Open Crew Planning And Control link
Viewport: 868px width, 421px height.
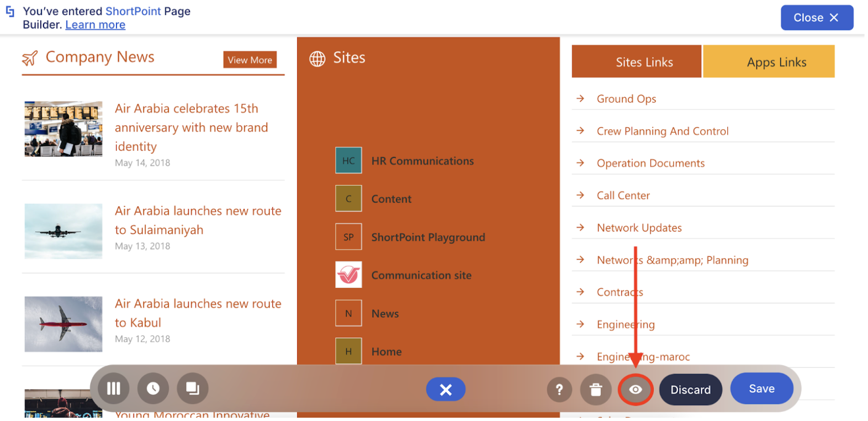pyautogui.click(x=663, y=131)
